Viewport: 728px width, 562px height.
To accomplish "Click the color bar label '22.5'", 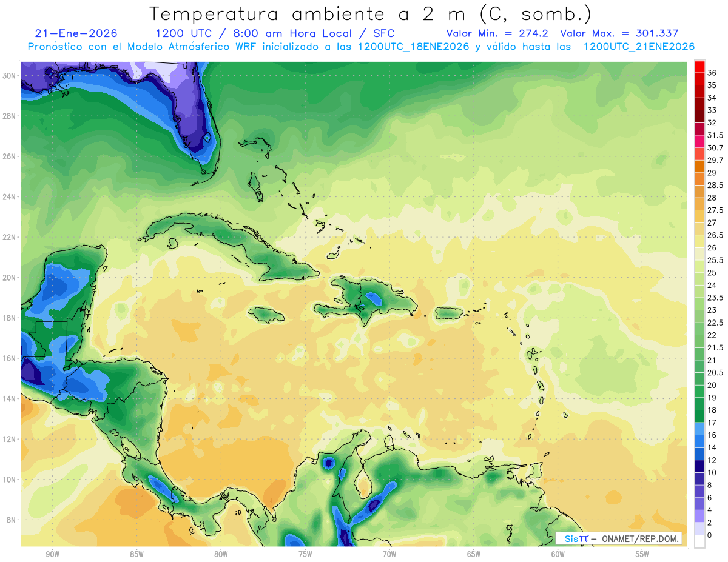I will 715,323.
